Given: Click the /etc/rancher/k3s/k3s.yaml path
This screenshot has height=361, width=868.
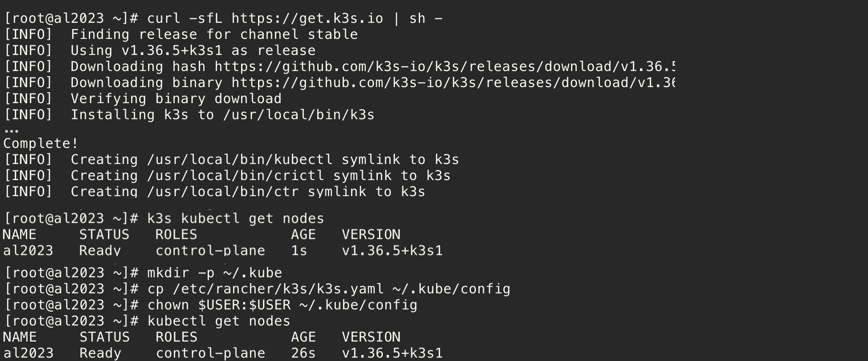Looking at the screenshot, I should 278,289.
